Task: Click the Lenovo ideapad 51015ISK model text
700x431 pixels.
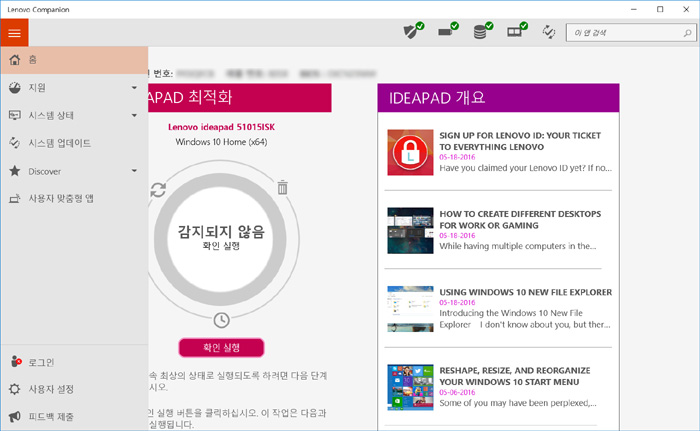Action: point(221,127)
